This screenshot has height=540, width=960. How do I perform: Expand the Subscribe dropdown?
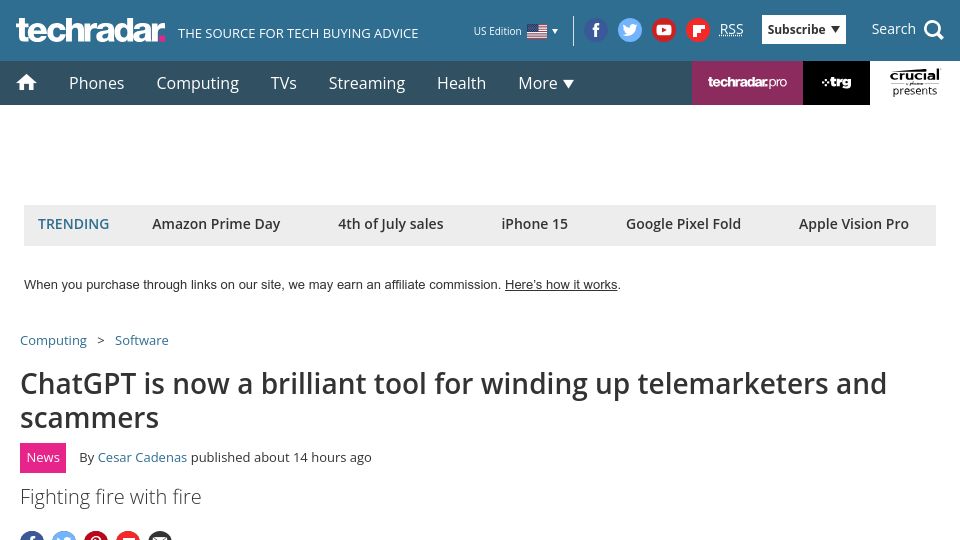coord(803,29)
